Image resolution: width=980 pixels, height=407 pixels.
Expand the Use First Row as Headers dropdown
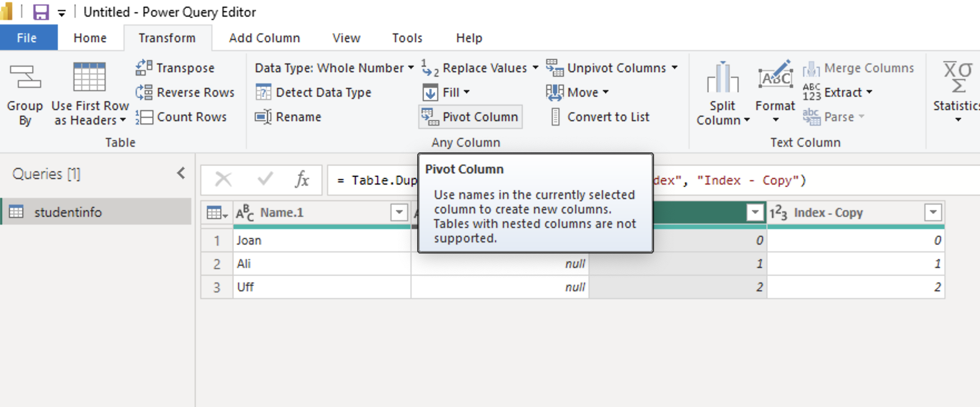(x=123, y=120)
